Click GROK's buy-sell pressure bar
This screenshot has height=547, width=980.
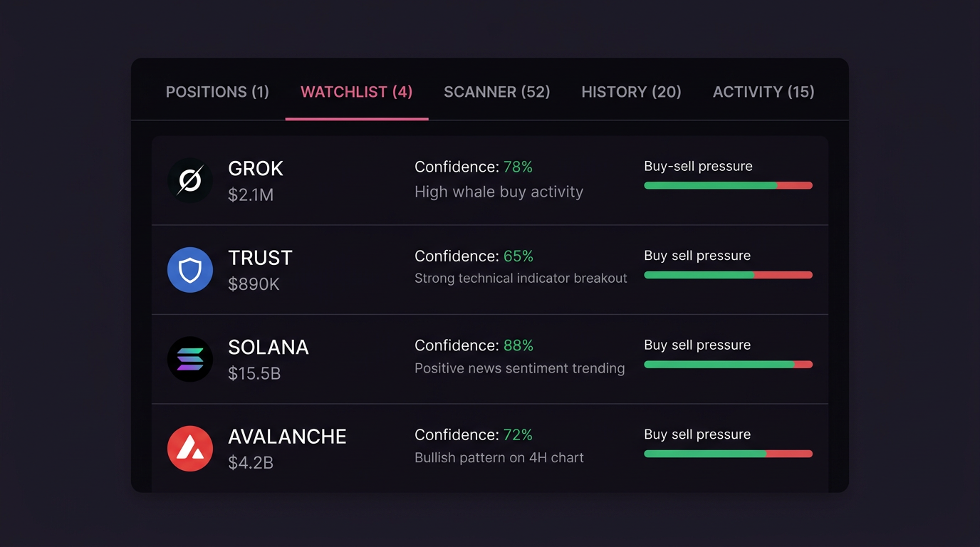pos(728,185)
